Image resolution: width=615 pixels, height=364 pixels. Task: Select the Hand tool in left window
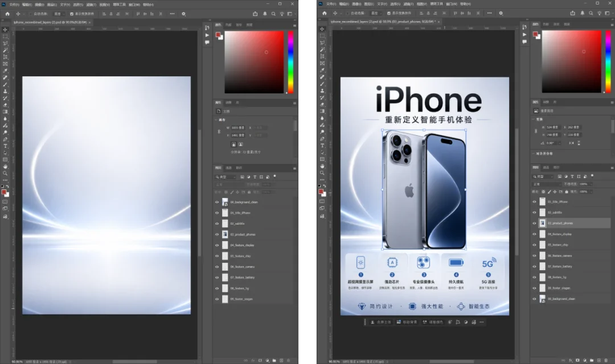(5, 167)
